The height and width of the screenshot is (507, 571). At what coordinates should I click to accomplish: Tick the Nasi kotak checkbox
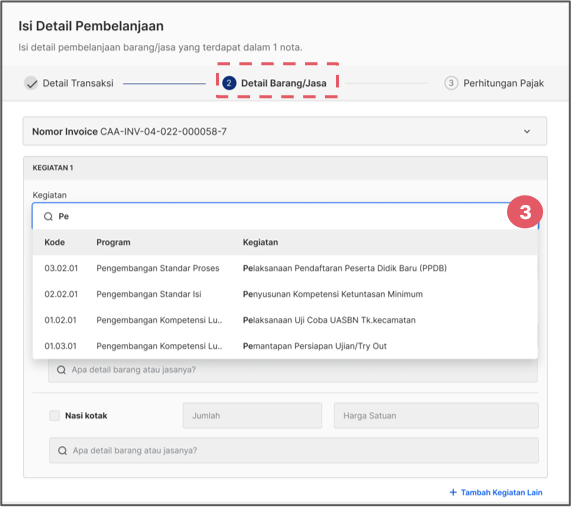pos(55,416)
